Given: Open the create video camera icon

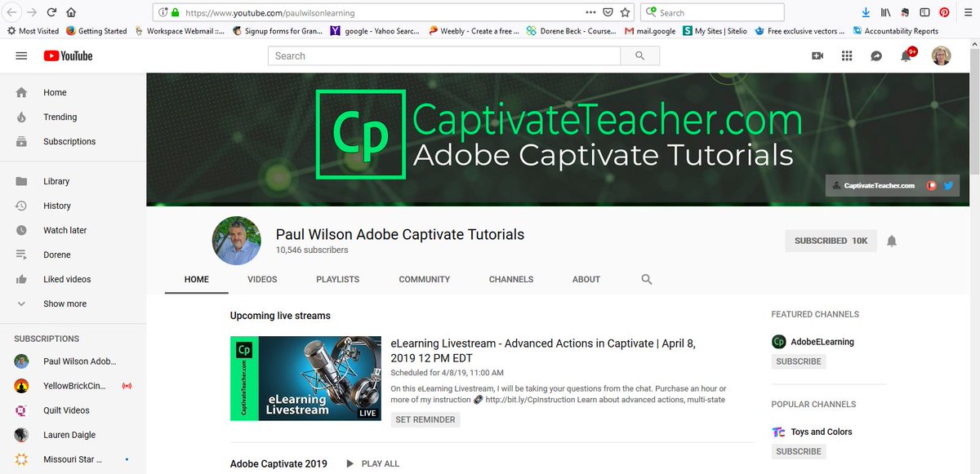Looking at the screenshot, I should [x=817, y=55].
